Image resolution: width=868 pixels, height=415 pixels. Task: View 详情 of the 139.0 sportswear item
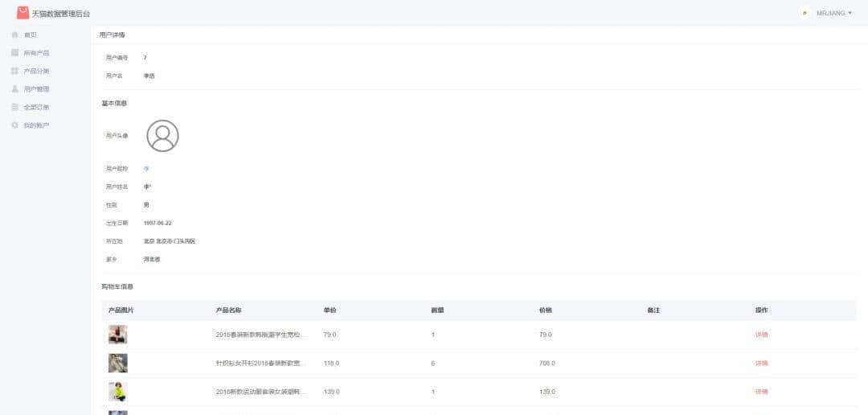tap(761, 392)
